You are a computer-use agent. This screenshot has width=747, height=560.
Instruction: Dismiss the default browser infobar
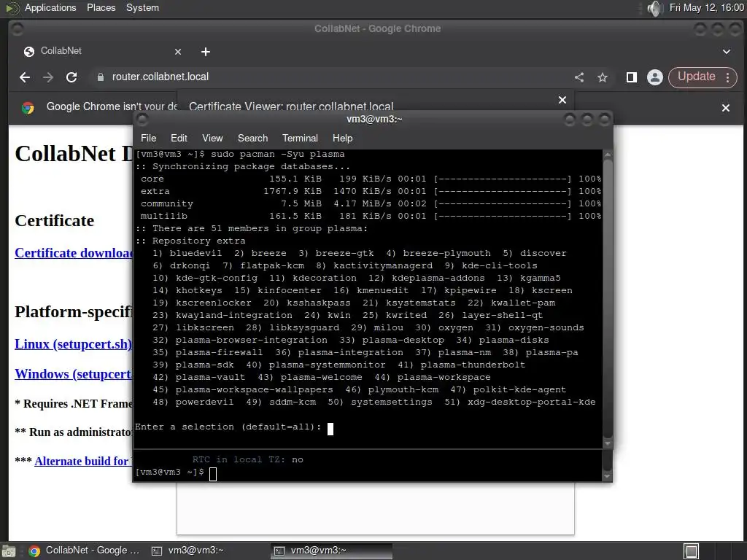[726, 108]
